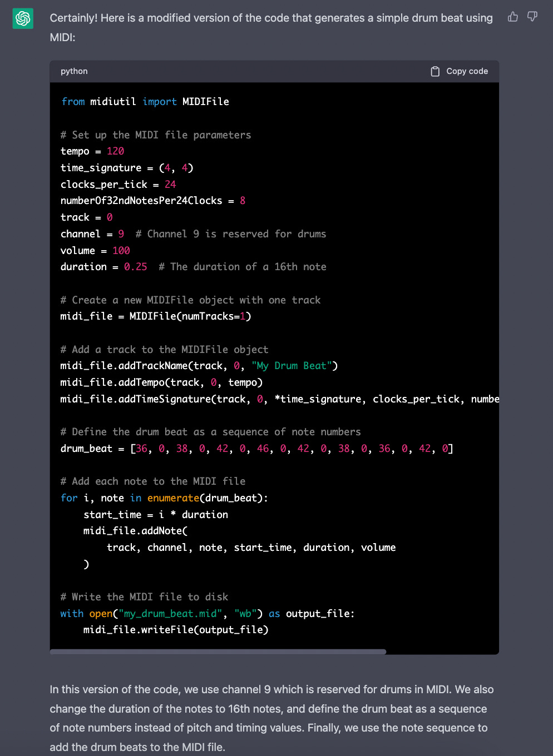The height and width of the screenshot is (756, 553).
Task: Click the assignment 'channel = 9'
Action: click(x=92, y=234)
